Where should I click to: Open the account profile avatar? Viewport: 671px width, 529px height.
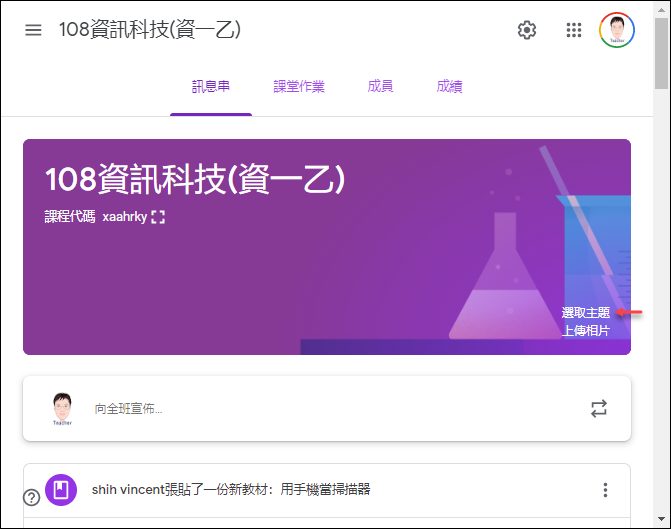(x=617, y=30)
